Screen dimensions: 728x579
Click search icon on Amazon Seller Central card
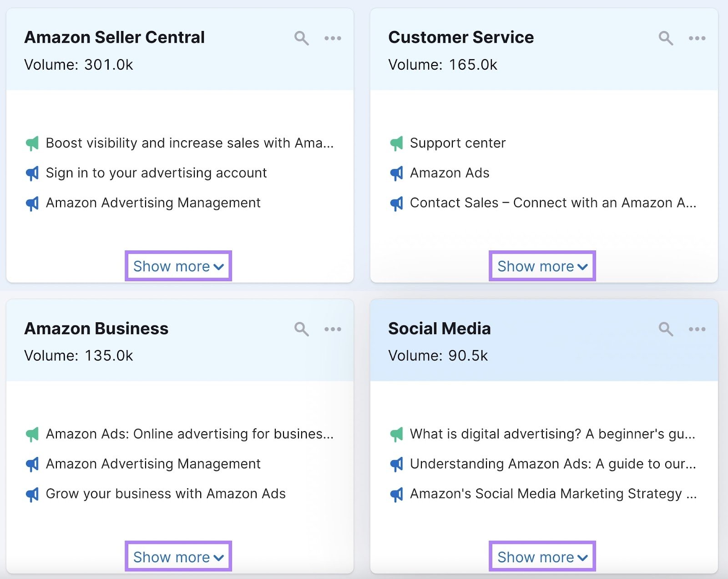301,38
